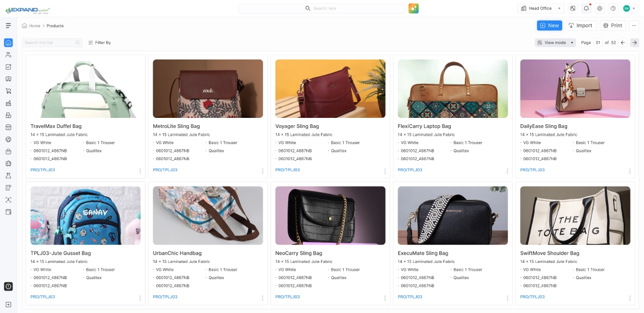Open the shopping cart sidebar module
Screen dimensions: 644x313
(x=8, y=91)
